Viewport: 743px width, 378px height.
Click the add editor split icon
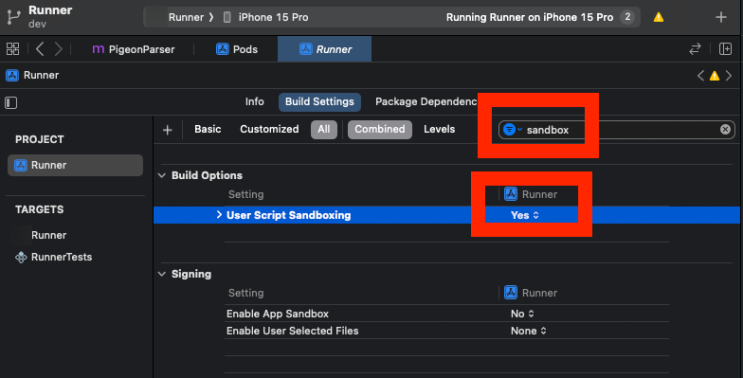point(725,49)
